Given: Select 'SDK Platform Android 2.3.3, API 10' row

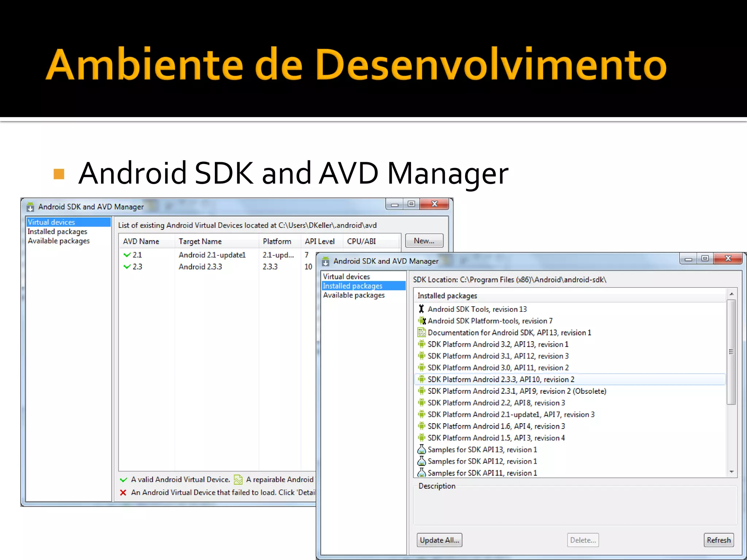Looking at the screenshot, I should click(x=570, y=379).
